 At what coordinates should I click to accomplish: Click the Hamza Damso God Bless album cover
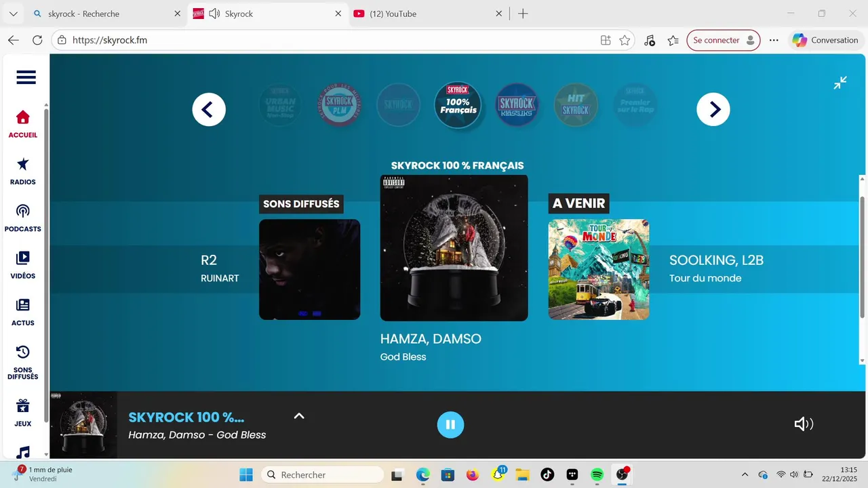tap(454, 247)
